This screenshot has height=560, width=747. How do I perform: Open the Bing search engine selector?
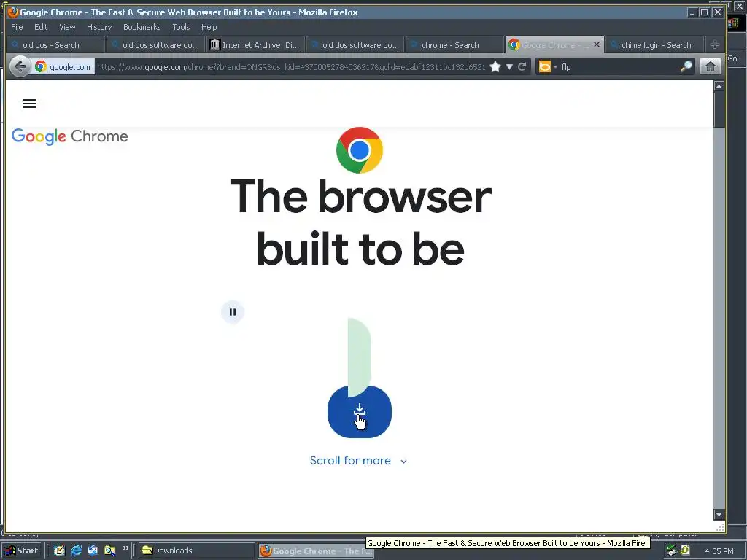tap(547, 66)
